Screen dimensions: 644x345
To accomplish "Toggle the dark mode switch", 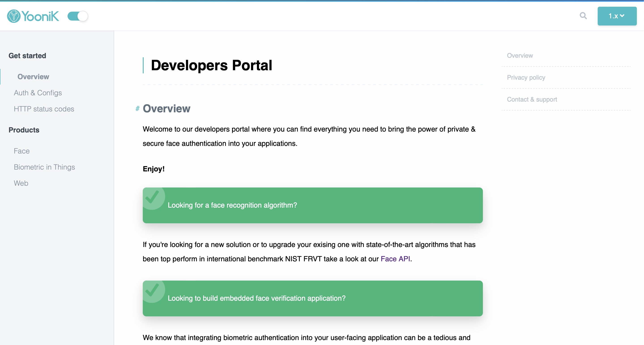I will click(78, 16).
